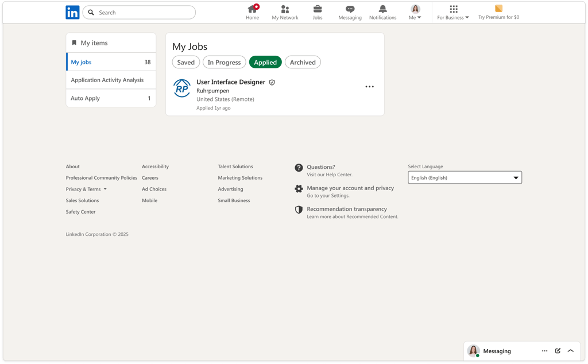Switch to the In Progress filter
Image resolution: width=588 pixels, height=364 pixels.
[225, 62]
